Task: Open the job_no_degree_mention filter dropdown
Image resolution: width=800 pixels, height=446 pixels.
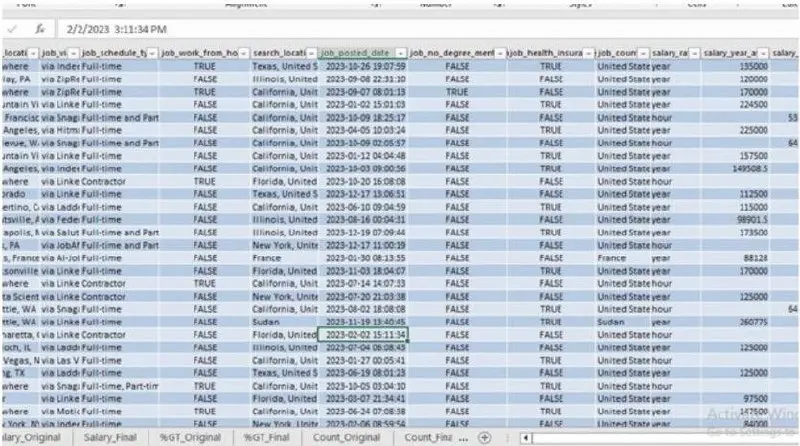Action: 500,53
